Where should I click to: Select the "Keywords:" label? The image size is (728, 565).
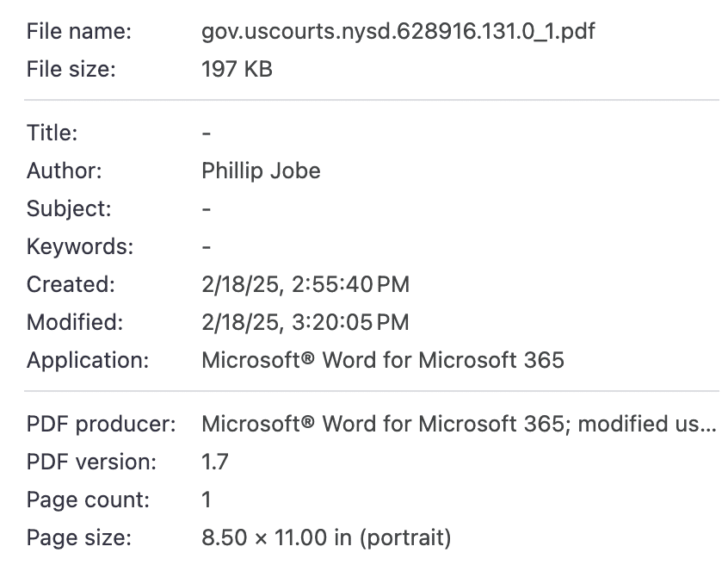click(80, 246)
